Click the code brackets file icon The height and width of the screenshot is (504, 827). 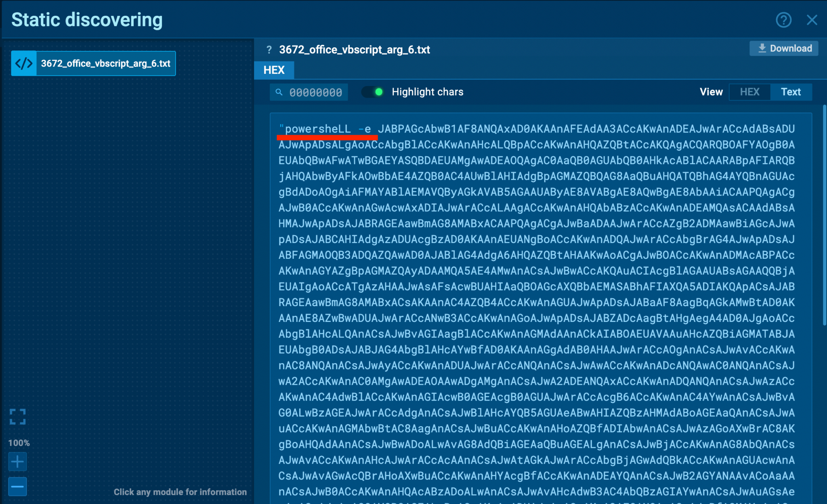click(x=24, y=63)
